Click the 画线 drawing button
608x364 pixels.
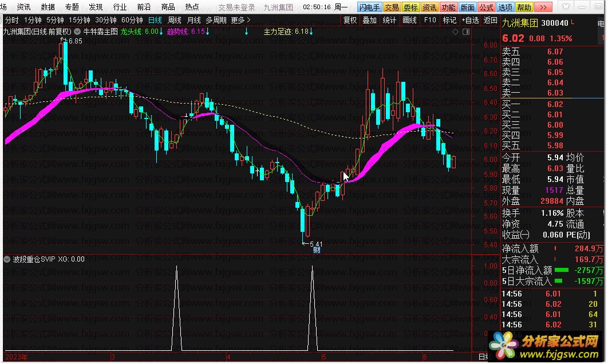click(x=409, y=20)
